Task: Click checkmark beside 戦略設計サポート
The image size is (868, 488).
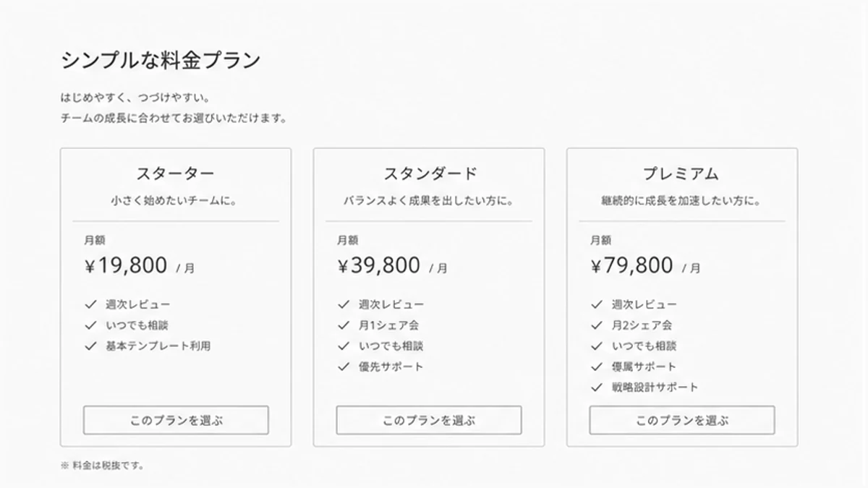Action: pyautogui.click(x=597, y=388)
